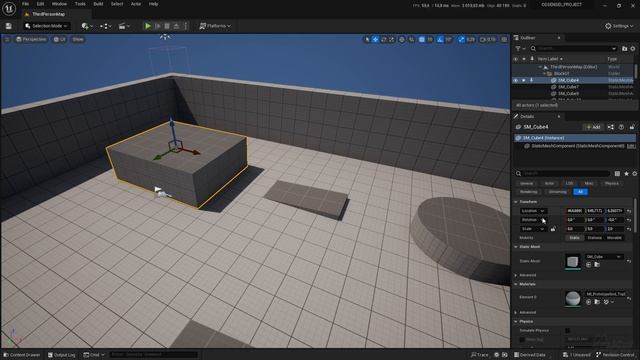Activate the scale gizmo tool
Viewport: 640px width, 360px height.
pyautogui.click(x=392, y=39)
